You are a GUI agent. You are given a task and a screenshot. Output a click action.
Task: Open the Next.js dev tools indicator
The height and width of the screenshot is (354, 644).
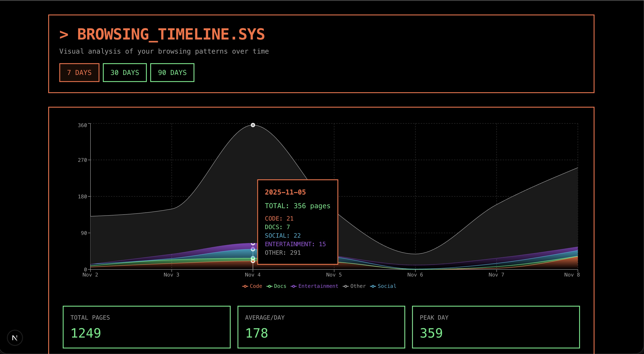tap(15, 338)
